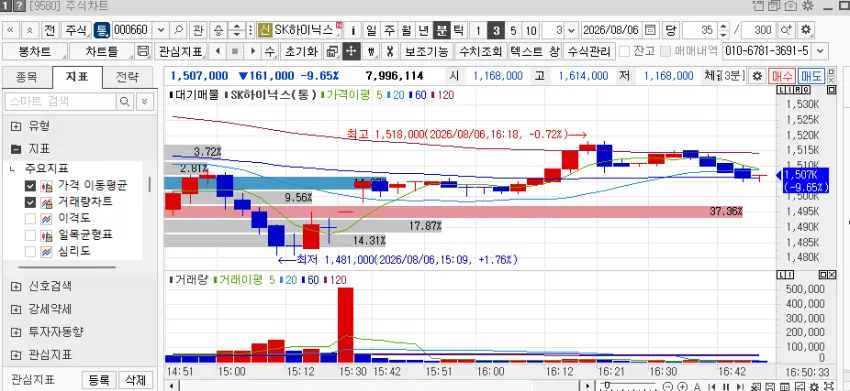Select the crosshair move tool icon
850x391 pixels.
click(350, 52)
